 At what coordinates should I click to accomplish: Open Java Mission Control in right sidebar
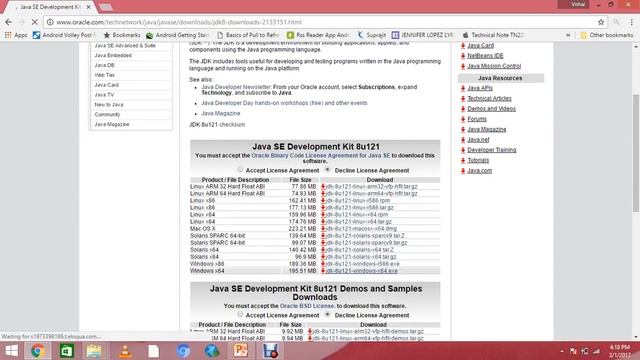(494, 66)
